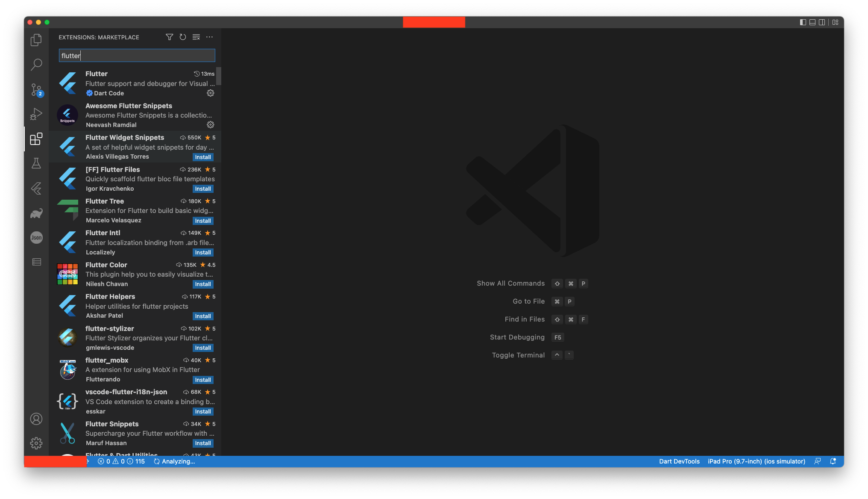This screenshot has width=868, height=499.
Task: Install Flutter Snippets by Maruf Hassan
Action: tap(203, 443)
